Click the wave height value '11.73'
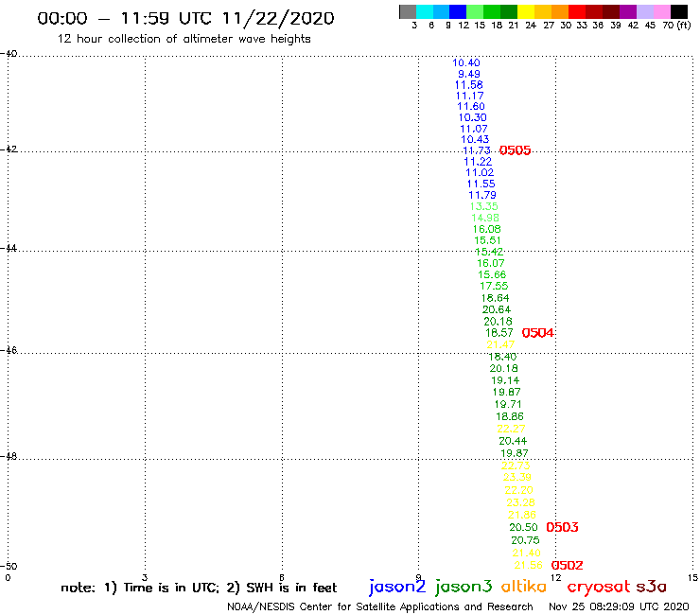 [x=477, y=150]
